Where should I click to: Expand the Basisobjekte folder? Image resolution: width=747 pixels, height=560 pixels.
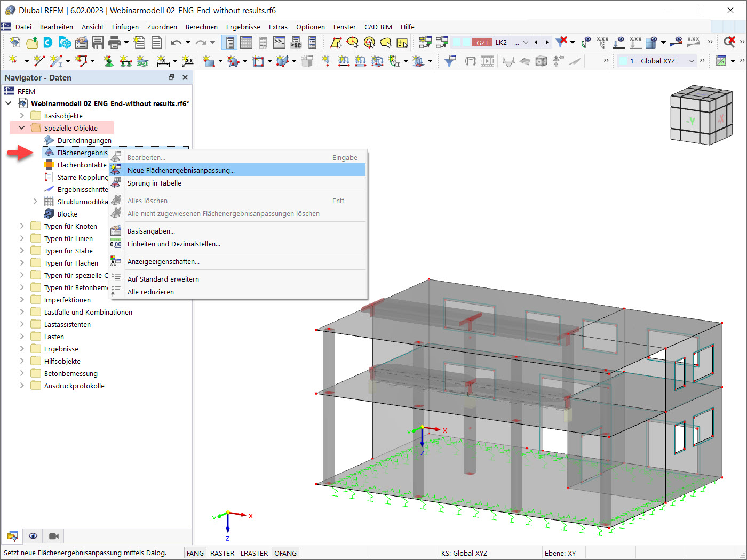point(22,116)
